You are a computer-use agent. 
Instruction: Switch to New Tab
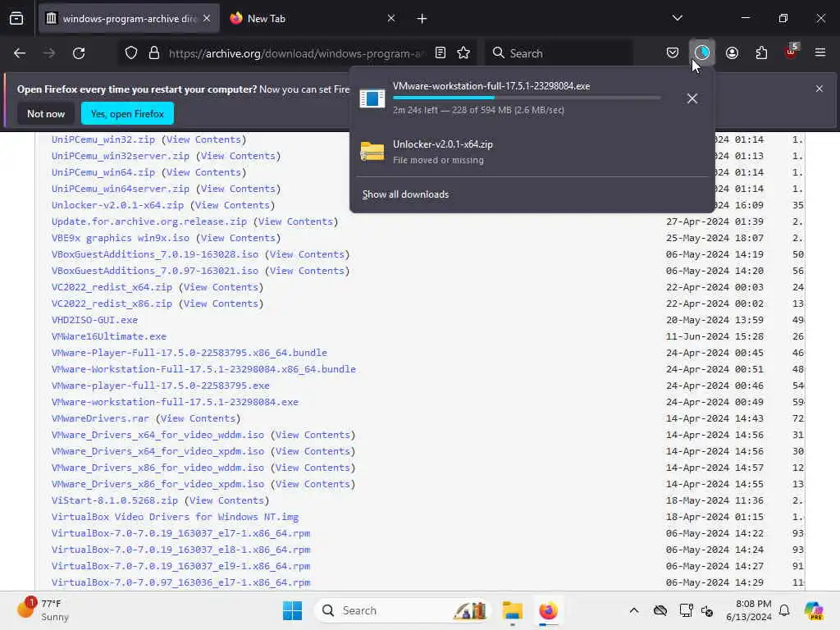pos(313,19)
